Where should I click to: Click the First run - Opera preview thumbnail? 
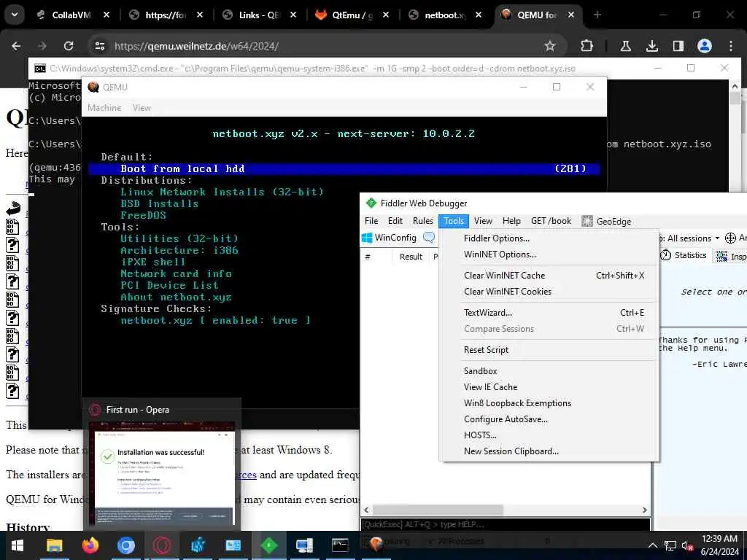click(x=162, y=473)
